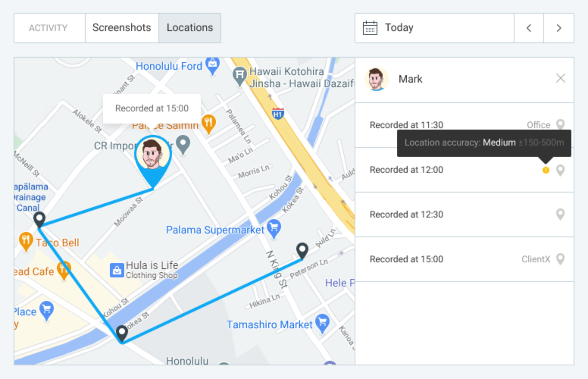Go to next day arrow
Viewport: 588px width, 379px height.
(559, 28)
